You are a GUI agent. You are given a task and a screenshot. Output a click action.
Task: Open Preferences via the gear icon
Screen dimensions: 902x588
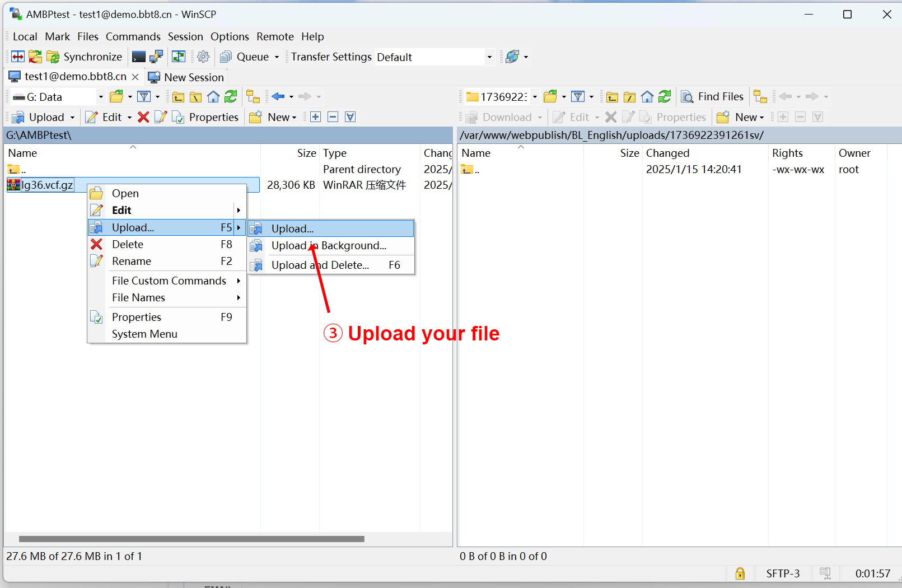(203, 57)
